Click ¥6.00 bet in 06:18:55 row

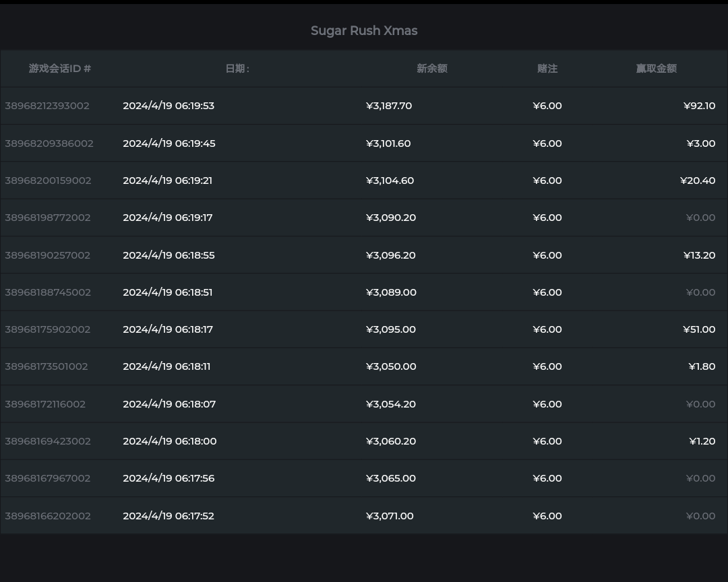[547, 255]
